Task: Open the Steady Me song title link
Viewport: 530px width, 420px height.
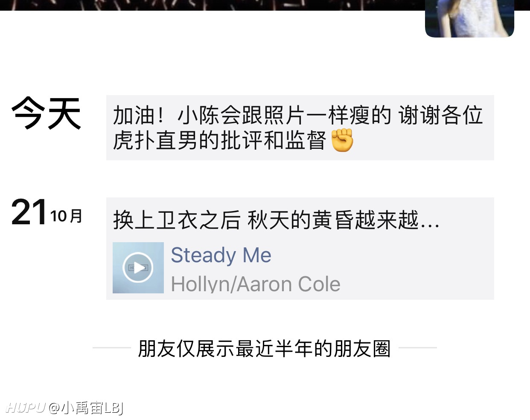Action: point(221,255)
